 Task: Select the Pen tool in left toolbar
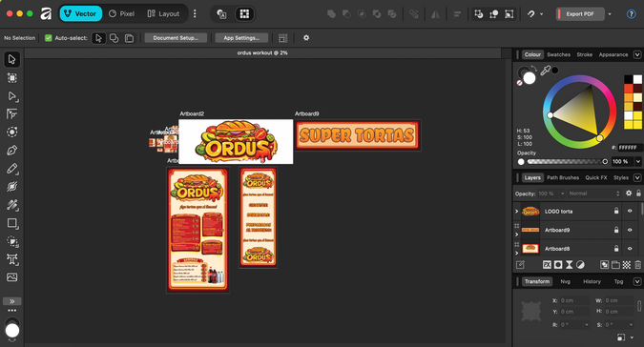pos(11,150)
